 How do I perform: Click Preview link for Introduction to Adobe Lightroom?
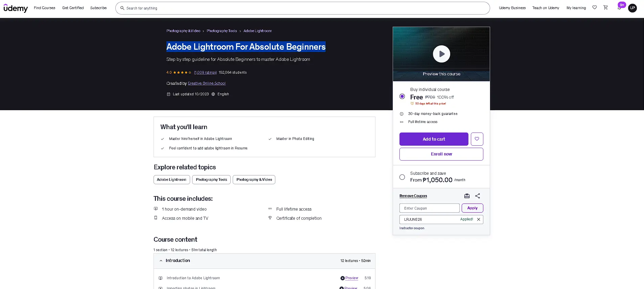352,278
